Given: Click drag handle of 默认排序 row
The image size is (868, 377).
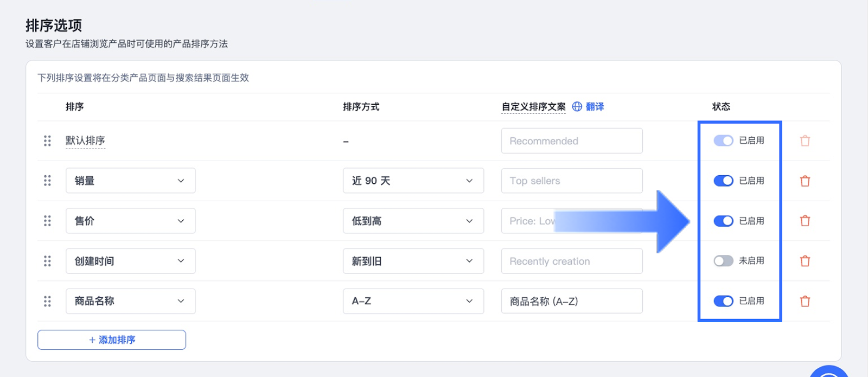Looking at the screenshot, I should (47, 141).
